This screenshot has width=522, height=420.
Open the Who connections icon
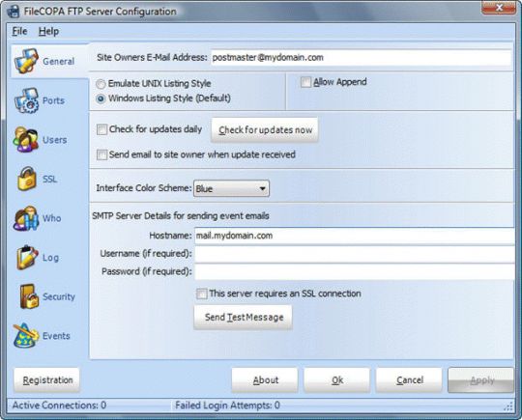click(26, 218)
